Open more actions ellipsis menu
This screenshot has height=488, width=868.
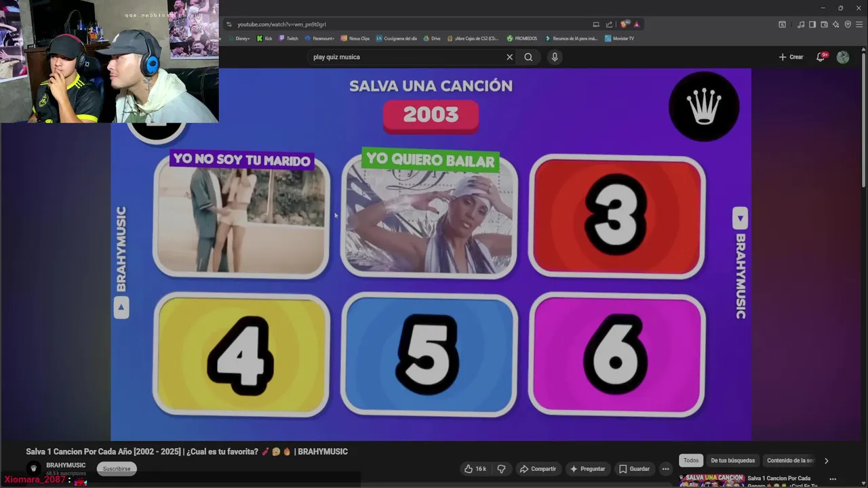point(665,469)
